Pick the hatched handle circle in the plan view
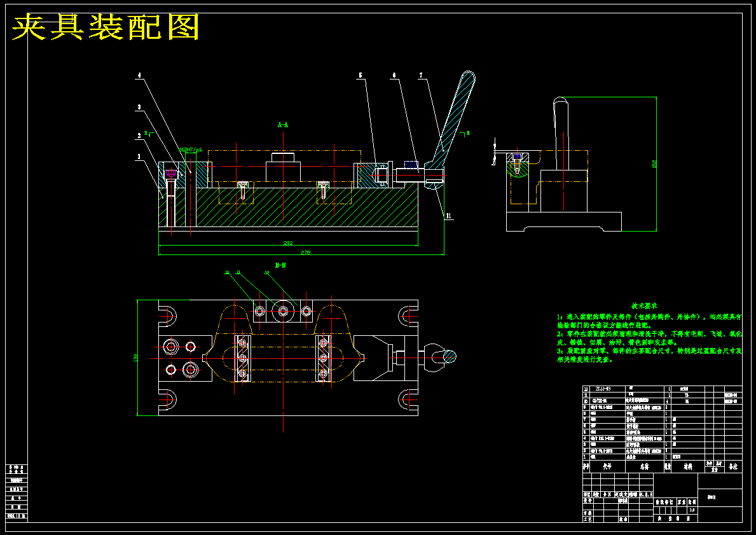The height and width of the screenshot is (535, 756). tap(449, 356)
